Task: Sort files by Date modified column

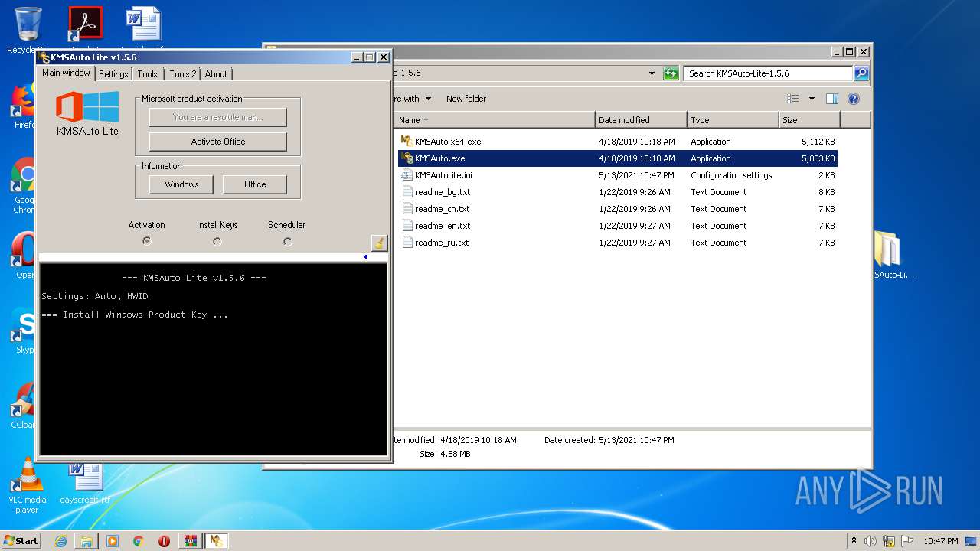Action: pos(641,120)
